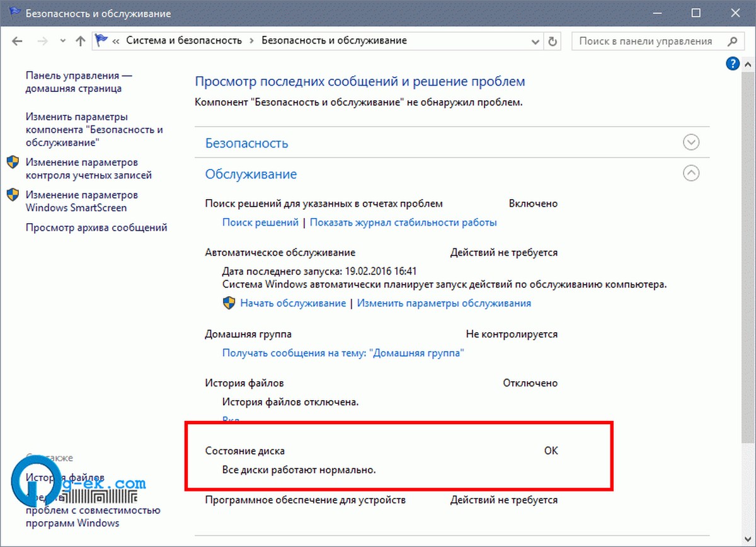Open Изменение параметров Windows SmartScreen link
756x547 pixels.
[x=82, y=202]
